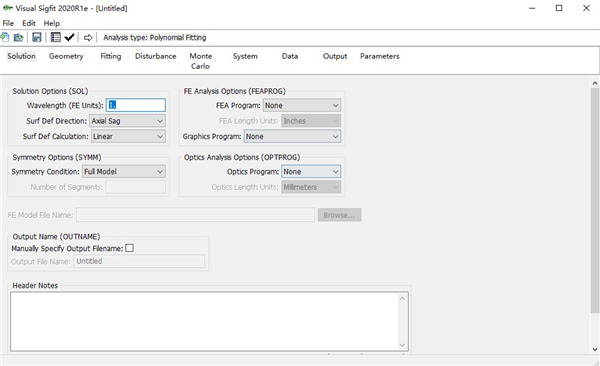
Task: Click the main panel scroll up arrow
Action: [595, 83]
